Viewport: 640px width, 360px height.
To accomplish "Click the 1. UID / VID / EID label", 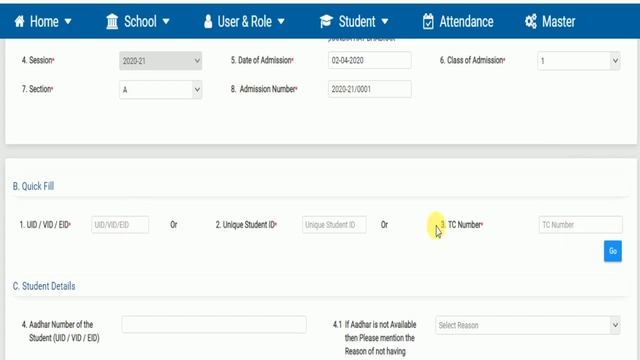I will 45,224.
